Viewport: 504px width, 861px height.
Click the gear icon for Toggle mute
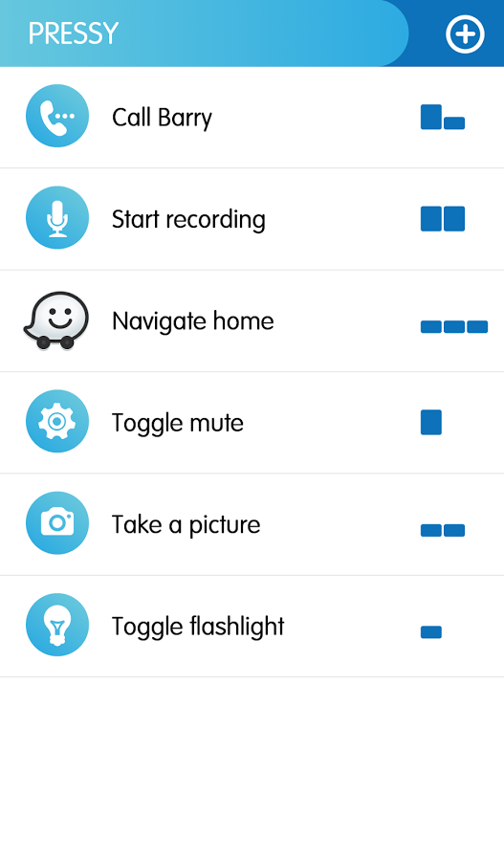(x=57, y=421)
